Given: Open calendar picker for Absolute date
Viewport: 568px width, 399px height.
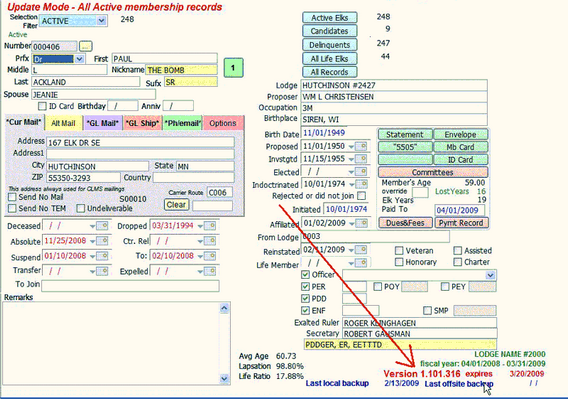Looking at the screenshot, I should click(102, 241).
